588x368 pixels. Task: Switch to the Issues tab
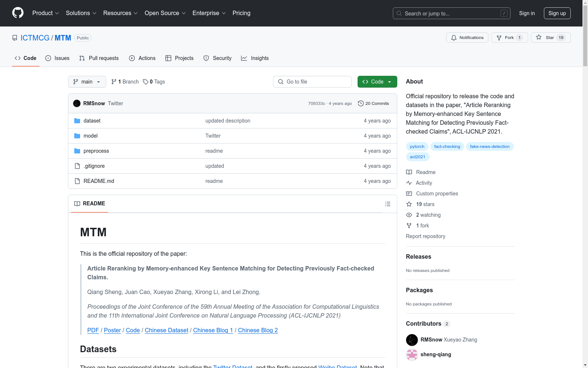tap(57, 58)
